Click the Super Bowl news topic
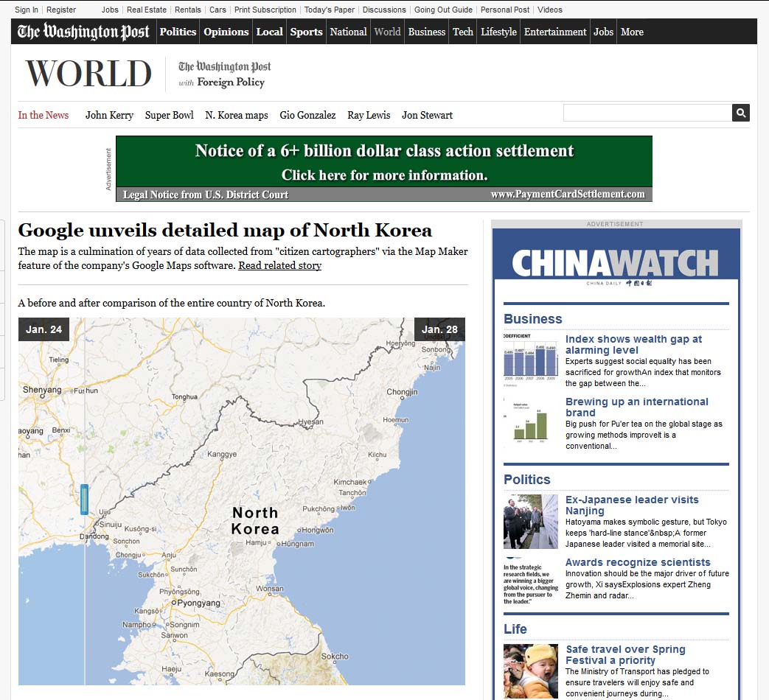Image resolution: width=769 pixels, height=700 pixels. coord(169,115)
